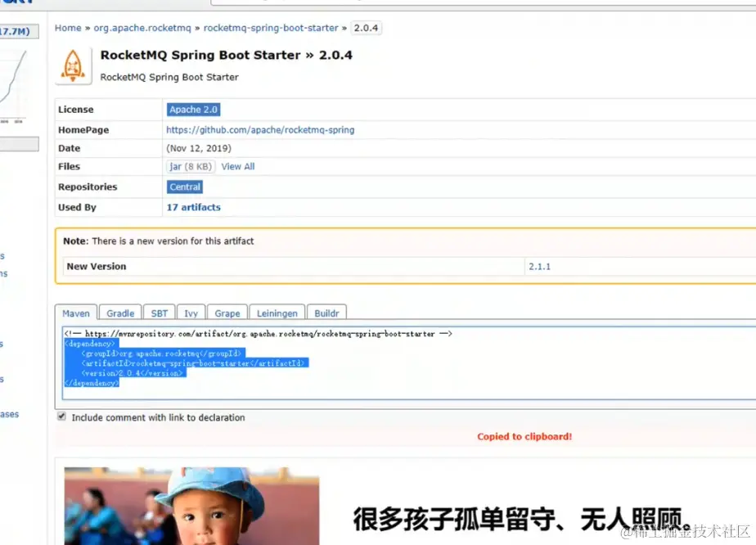Click the child photo advertisement image
The height and width of the screenshot is (545, 756).
click(x=191, y=506)
